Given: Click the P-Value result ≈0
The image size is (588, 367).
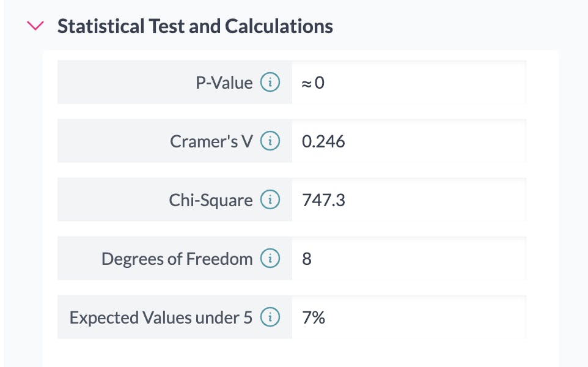Looking at the screenshot, I should pyautogui.click(x=313, y=83).
